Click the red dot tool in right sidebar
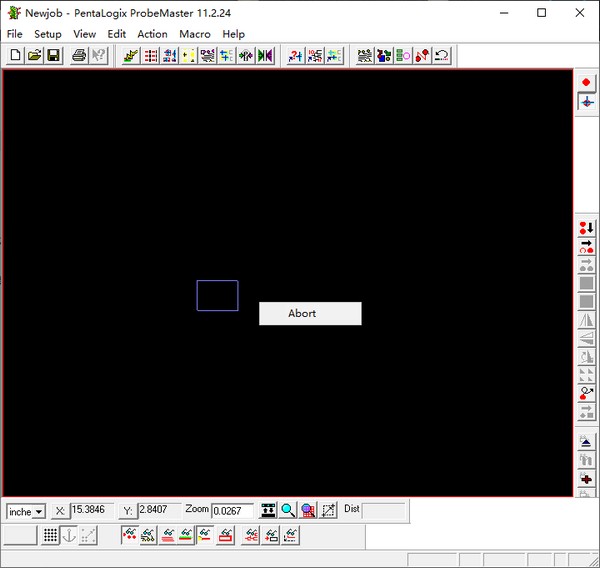Screen dimensions: 600x568 586,82
